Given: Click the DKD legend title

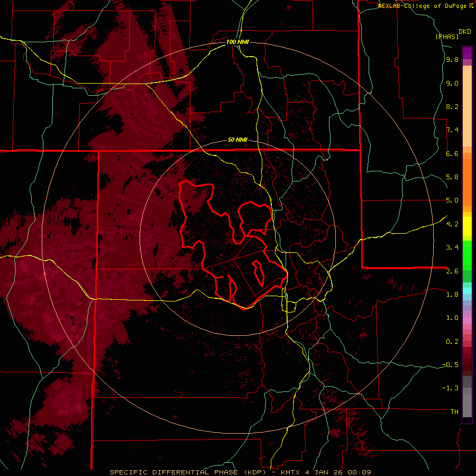Looking at the screenshot, I should click(465, 32).
